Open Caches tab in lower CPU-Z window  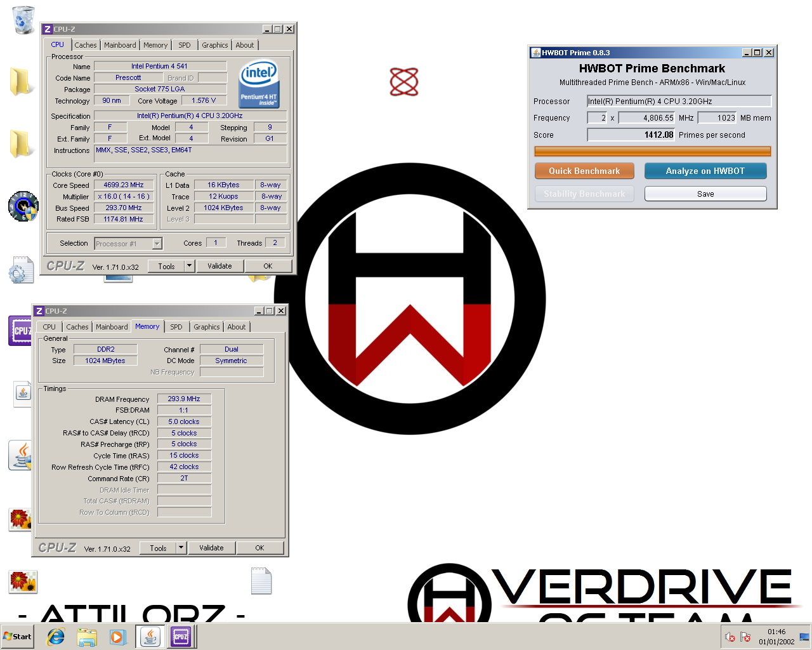pyautogui.click(x=77, y=327)
